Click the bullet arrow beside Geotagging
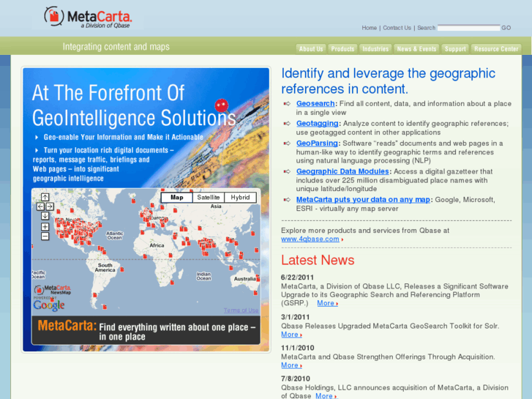This screenshot has height=399, width=532. (x=287, y=123)
